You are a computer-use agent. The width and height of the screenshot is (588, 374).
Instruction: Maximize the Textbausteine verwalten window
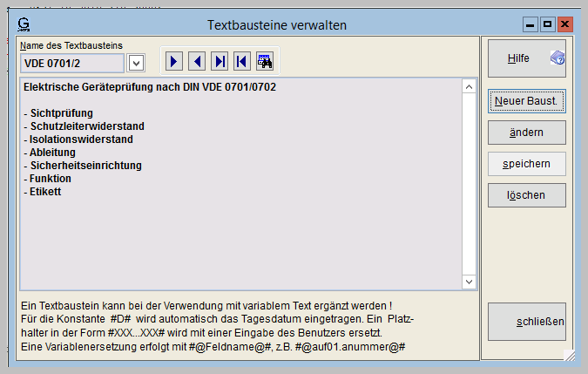tap(547, 24)
